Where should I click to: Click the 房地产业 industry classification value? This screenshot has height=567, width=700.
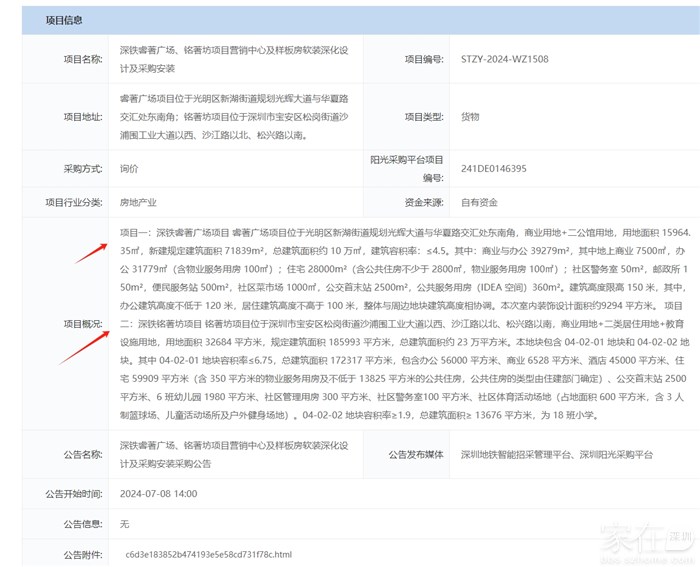(140, 202)
